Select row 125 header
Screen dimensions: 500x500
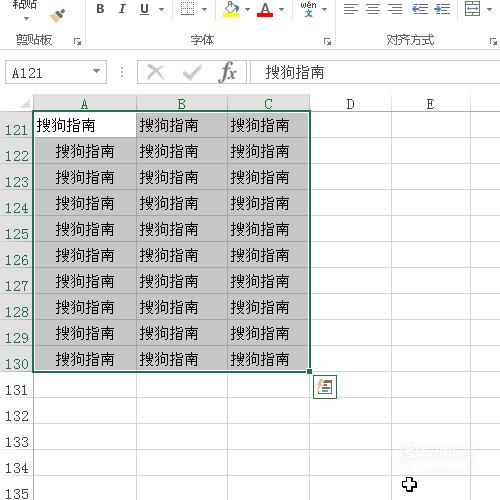click(x=16, y=229)
